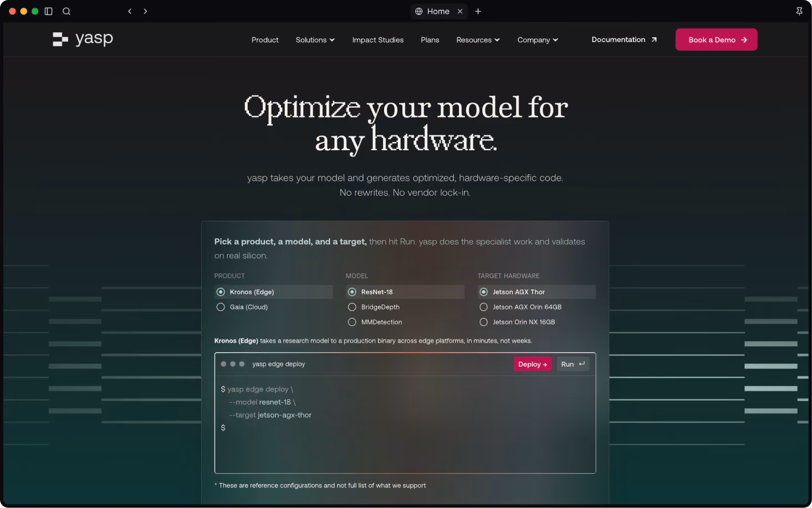Image resolution: width=812 pixels, height=508 pixels.
Task: Open the Product nav item
Action: click(265, 40)
